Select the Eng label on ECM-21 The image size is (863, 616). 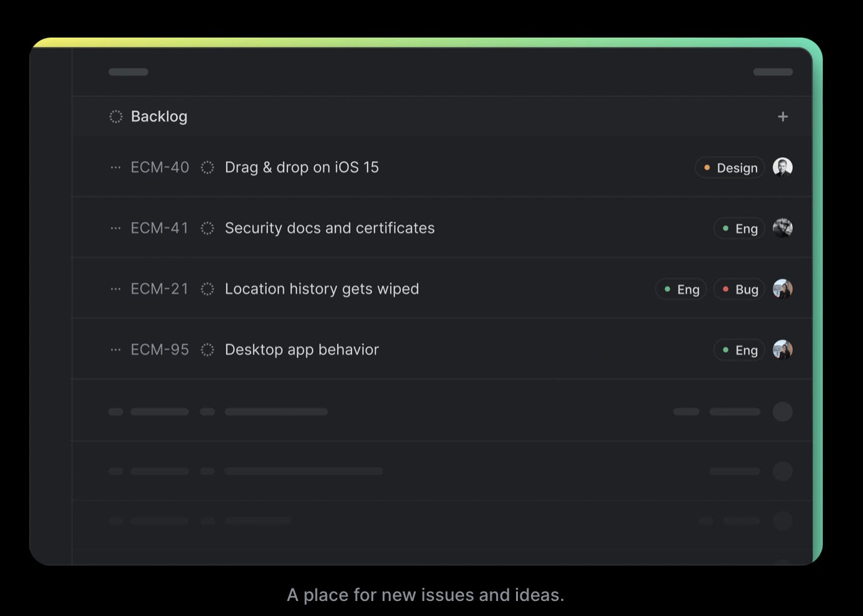click(681, 289)
